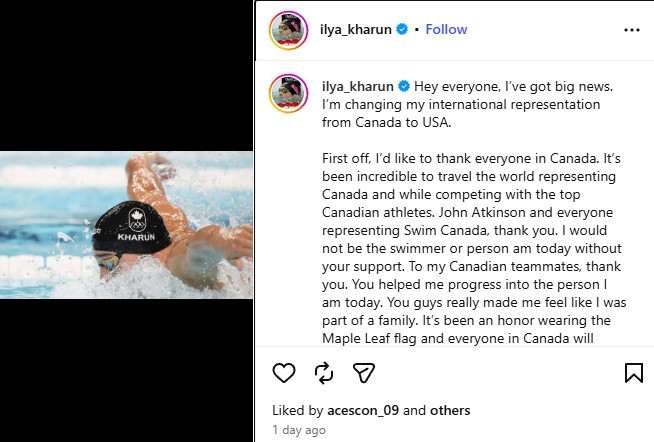Click header profile picture of ilya_kharun

(x=288, y=30)
